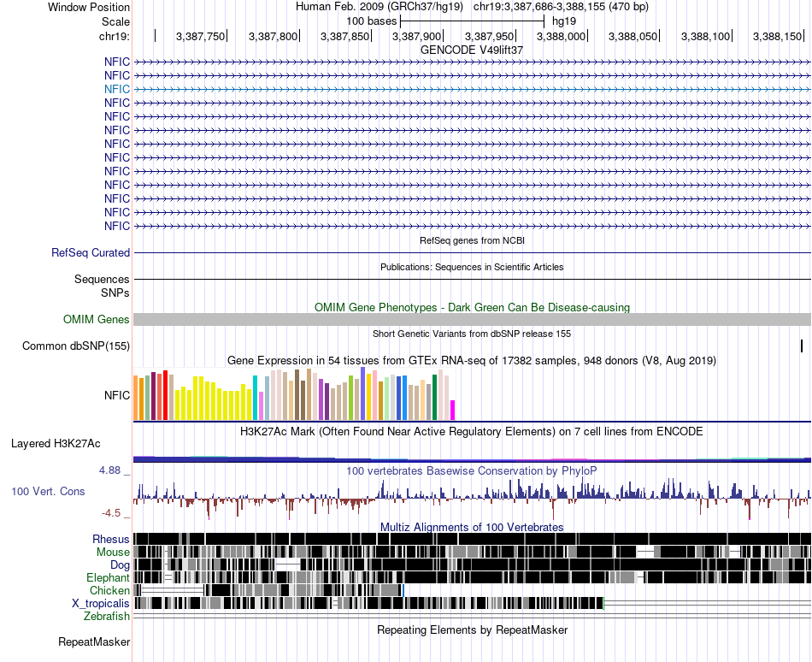The height and width of the screenshot is (662, 812).
Task: Click the Common dbSNP(155) track label
Action: click(76, 346)
